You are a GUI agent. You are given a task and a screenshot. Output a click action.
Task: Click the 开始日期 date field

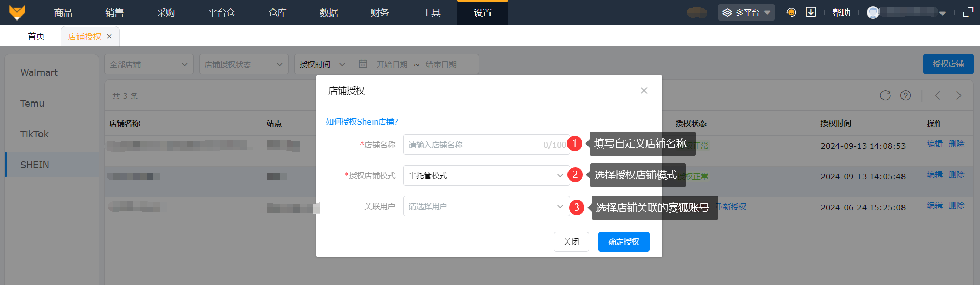392,64
